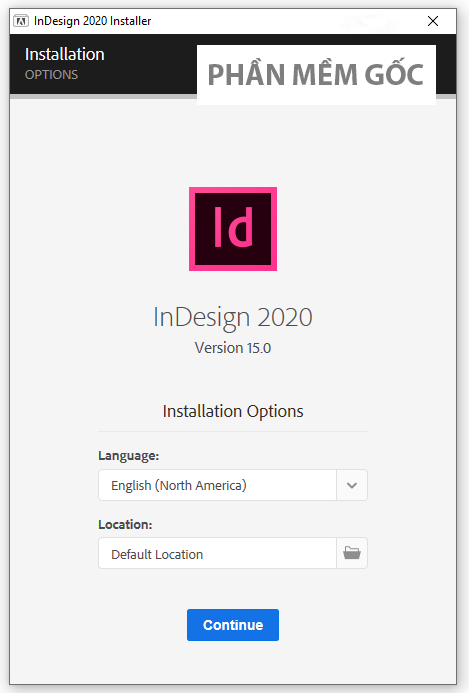Click the Continue button
Viewport: 469px width, 693px height.
click(233, 624)
